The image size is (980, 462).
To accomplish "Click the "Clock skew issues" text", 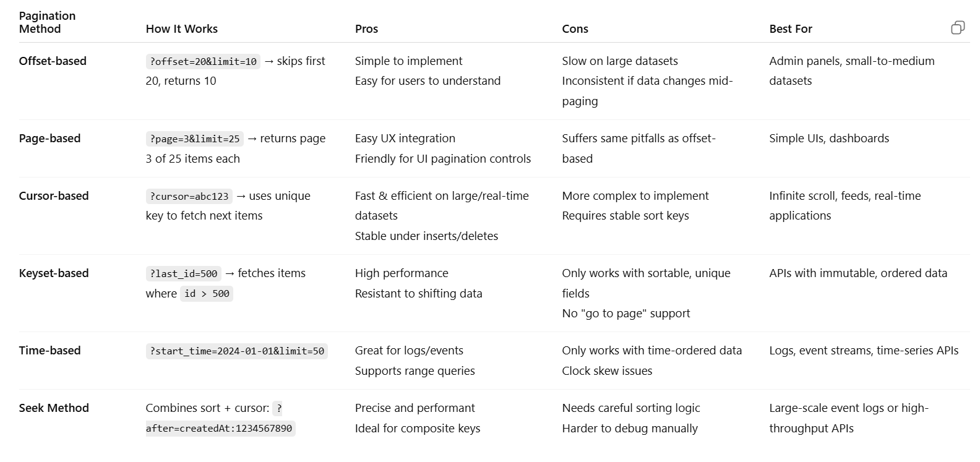I will (x=607, y=371).
